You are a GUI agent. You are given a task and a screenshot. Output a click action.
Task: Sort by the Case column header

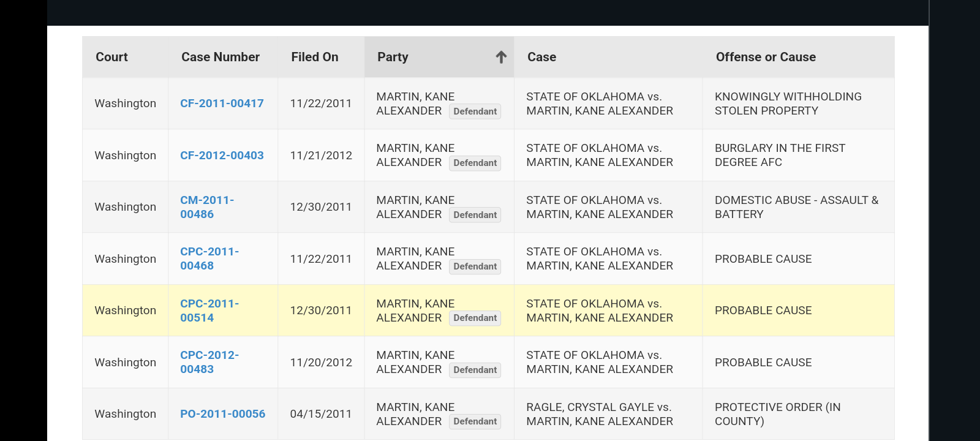coord(542,57)
